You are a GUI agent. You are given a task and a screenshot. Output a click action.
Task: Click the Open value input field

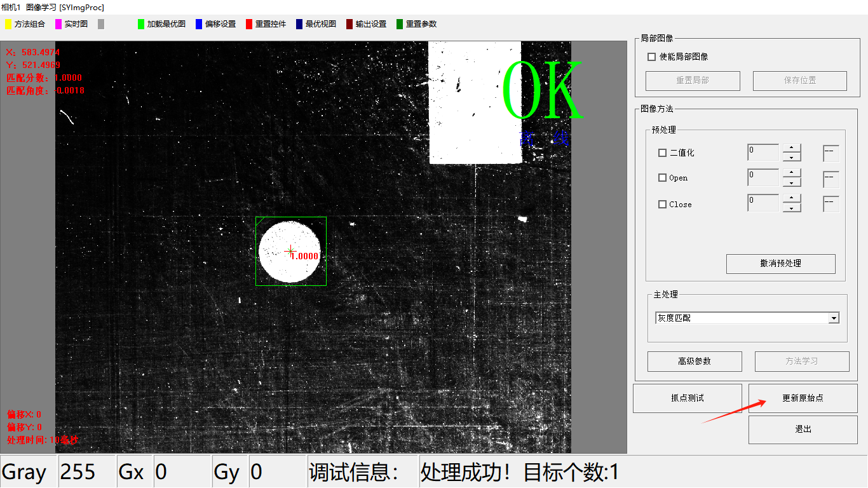(x=763, y=178)
